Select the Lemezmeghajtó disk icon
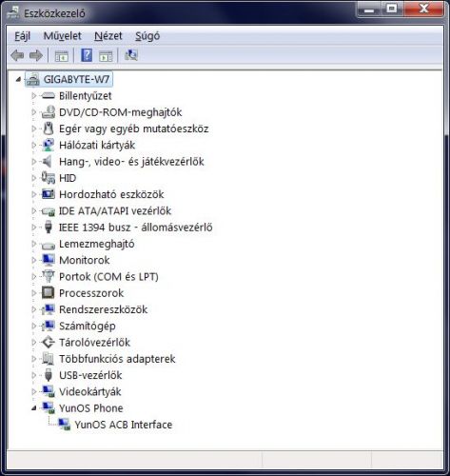The height and width of the screenshot is (476, 450). point(49,245)
